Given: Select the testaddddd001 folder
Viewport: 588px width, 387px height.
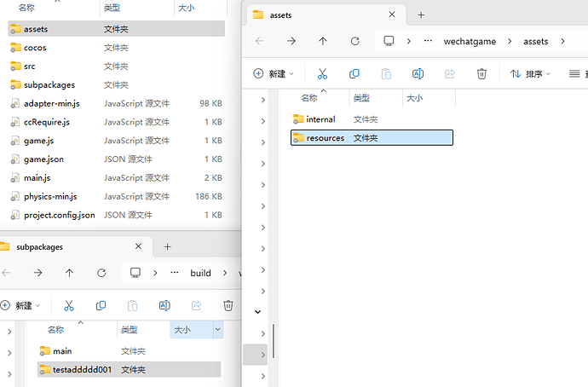Looking at the screenshot, I should [x=129, y=369].
